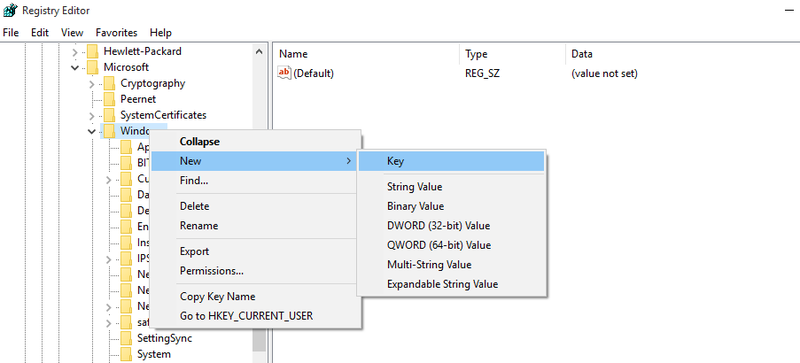Click the Registry Editor app icon in title bar
Viewport: 800px width, 363px height.
(x=10, y=10)
